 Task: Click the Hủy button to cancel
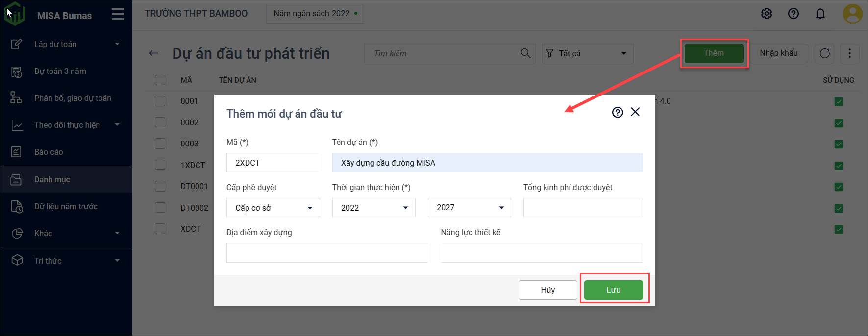coord(547,290)
